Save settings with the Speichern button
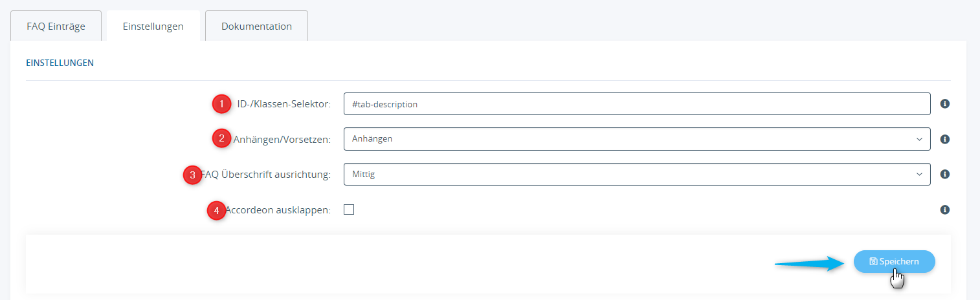 click(895, 261)
